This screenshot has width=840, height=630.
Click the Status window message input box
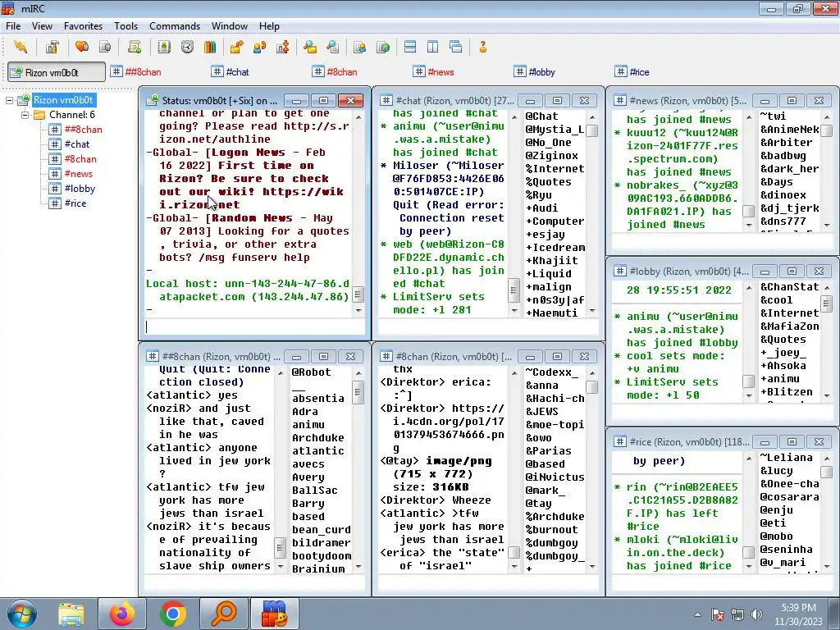click(x=253, y=326)
